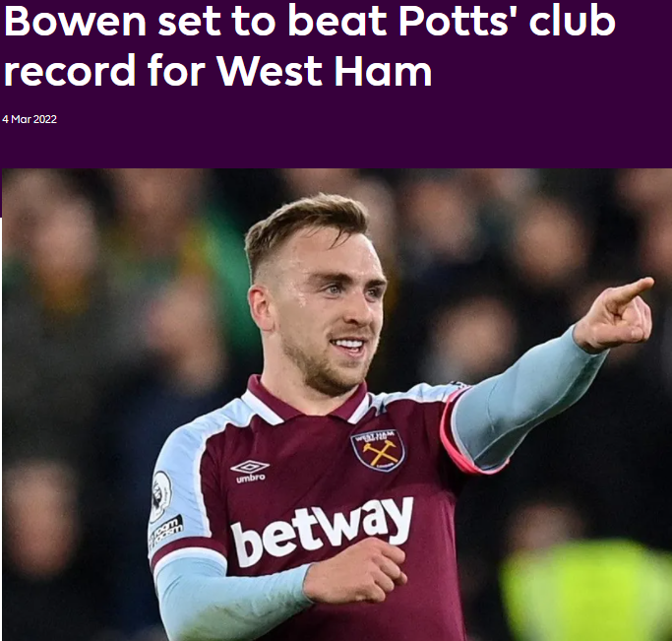Click the blurred yellow-green object
The image size is (672, 641).
tap(585, 591)
